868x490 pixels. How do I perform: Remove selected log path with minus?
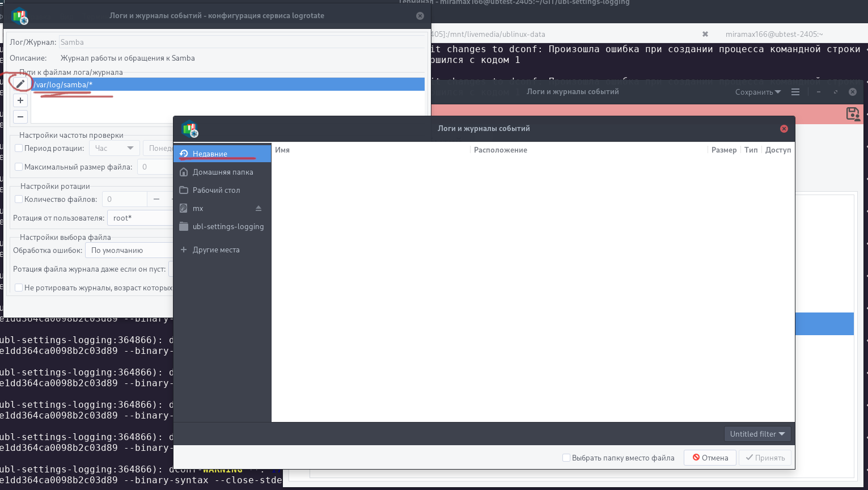coord(20,117)
